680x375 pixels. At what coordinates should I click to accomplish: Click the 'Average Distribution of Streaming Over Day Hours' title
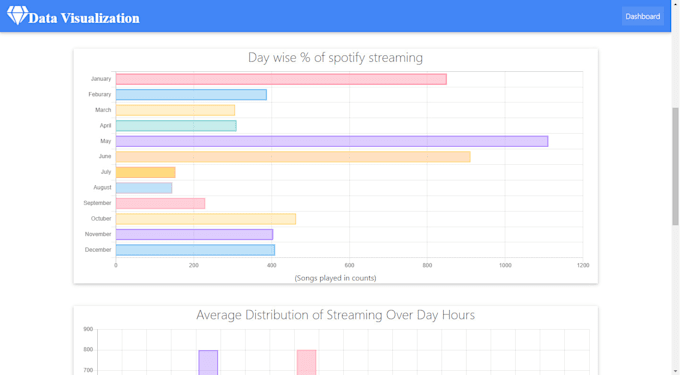[x=335, y=315]
